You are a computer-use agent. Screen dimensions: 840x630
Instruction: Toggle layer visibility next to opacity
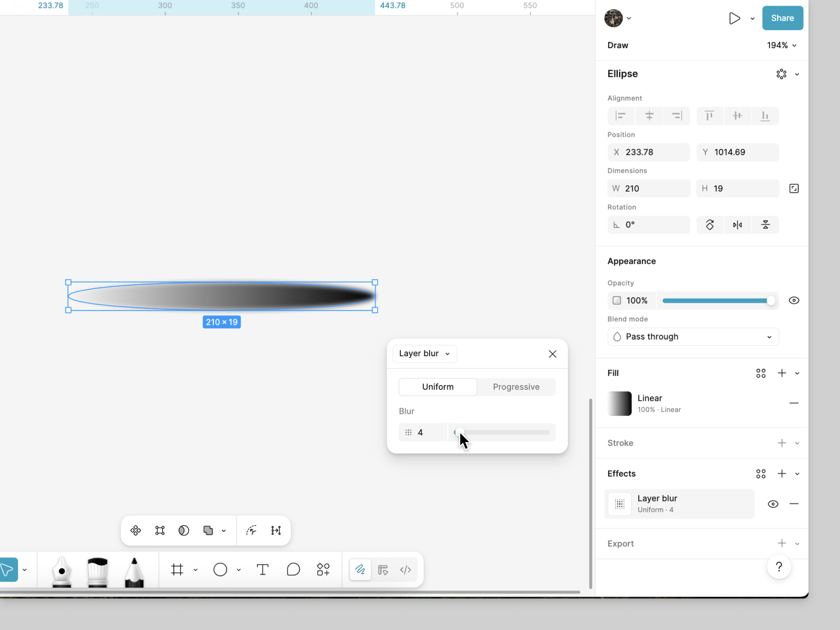[x=794, y=301]
